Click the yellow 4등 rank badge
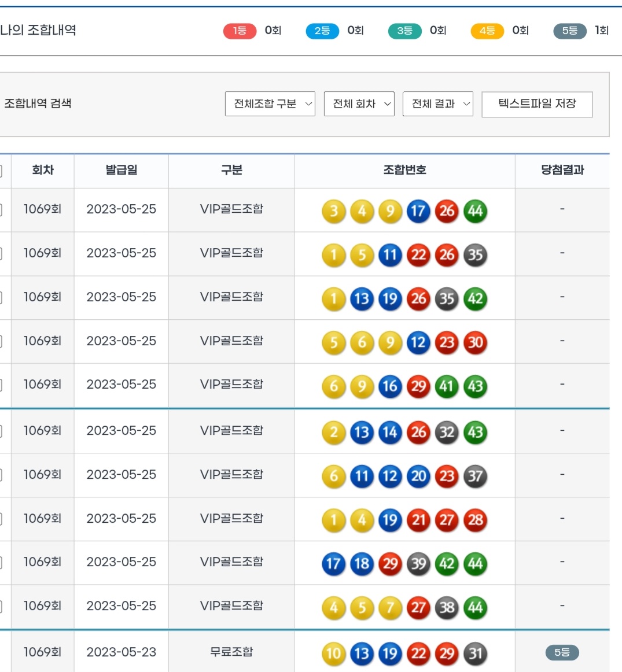622x672 pixels. (x=487, y=31)
